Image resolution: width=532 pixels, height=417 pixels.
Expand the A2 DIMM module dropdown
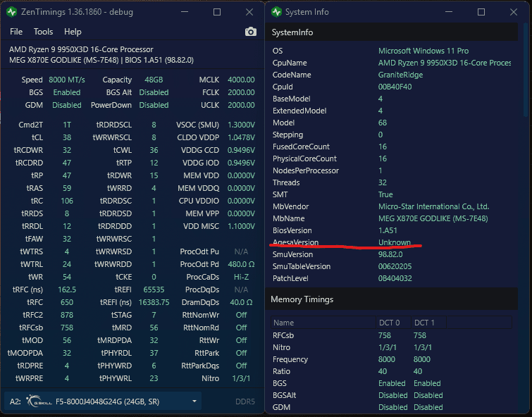(194, 402)
